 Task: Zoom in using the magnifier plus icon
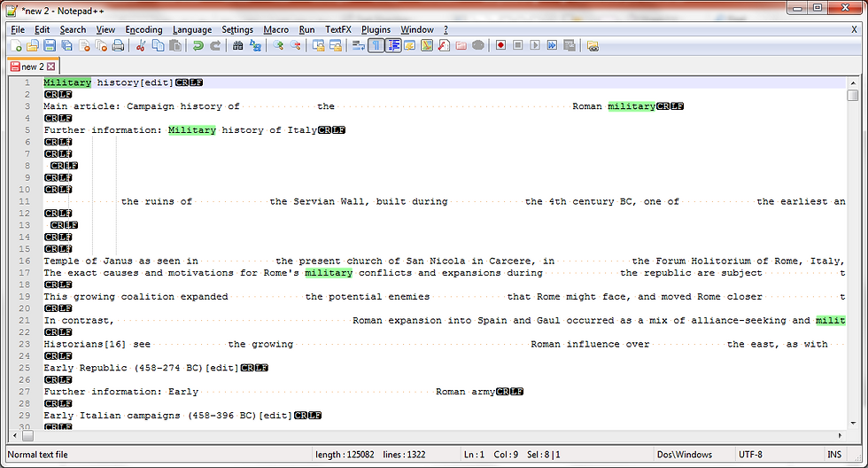point(278,46)
